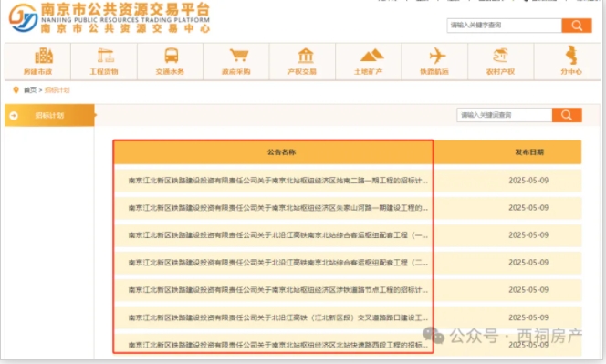Select the 农村产权 icon

[500, 56]
